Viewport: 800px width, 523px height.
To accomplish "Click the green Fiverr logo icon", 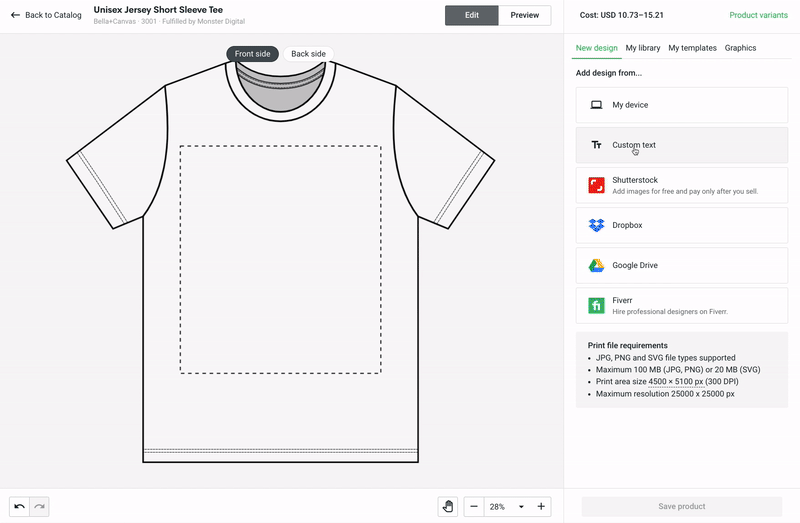I will (596, 306).
